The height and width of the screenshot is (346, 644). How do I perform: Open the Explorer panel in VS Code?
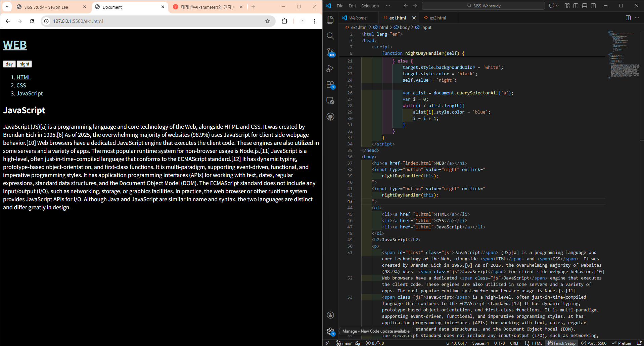(330, 20)
